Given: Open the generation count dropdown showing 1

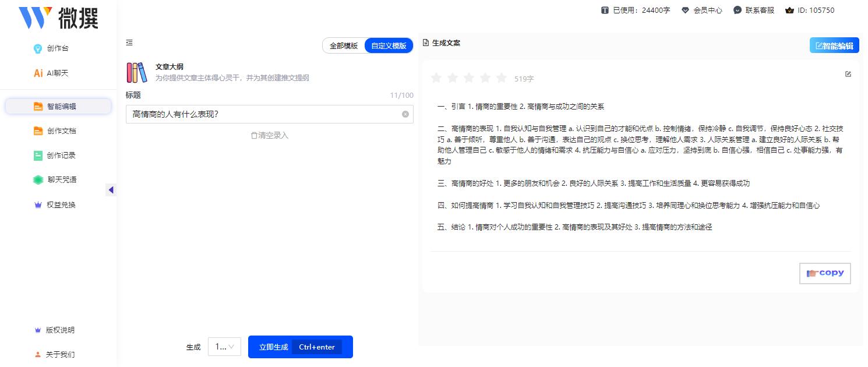Looking at the screenshot, I should click(x=224, y=347).
